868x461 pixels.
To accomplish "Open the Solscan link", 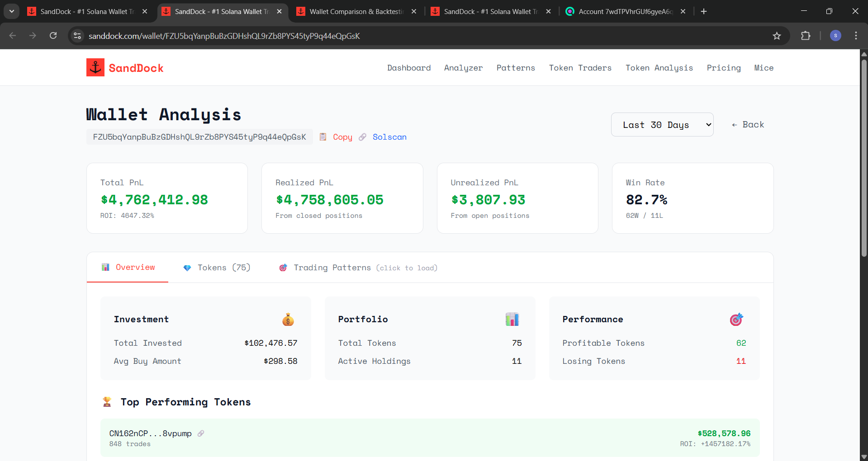I will (x=389, y=137).
